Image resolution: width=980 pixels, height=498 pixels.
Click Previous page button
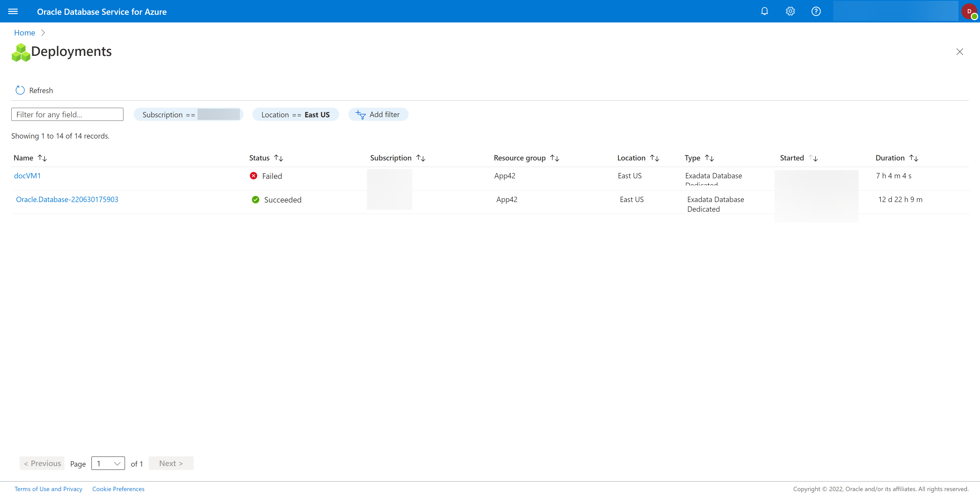click(x=42, y=463)
